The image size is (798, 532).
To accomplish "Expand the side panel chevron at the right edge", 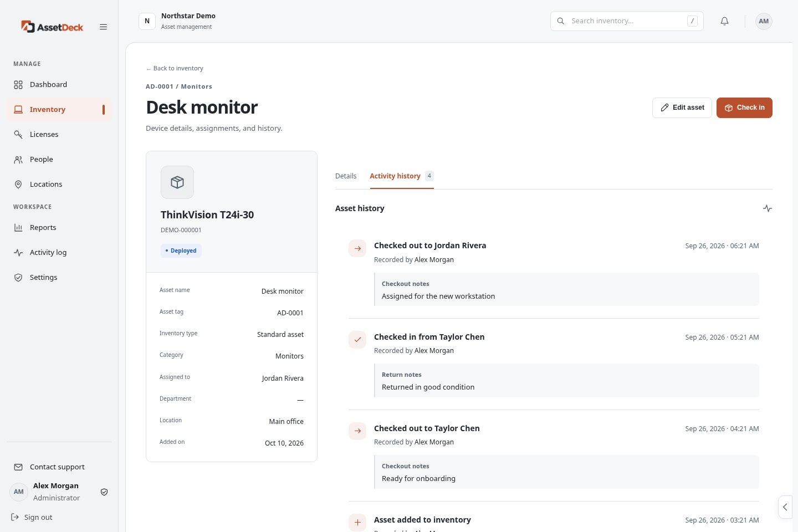I will (x=785, y=507).
